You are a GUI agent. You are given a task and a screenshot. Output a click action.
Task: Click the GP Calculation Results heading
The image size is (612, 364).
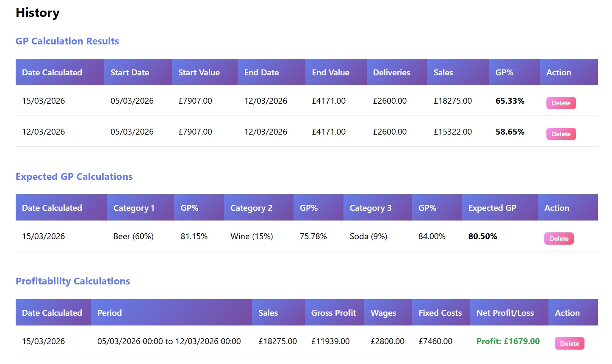point(67,41)
